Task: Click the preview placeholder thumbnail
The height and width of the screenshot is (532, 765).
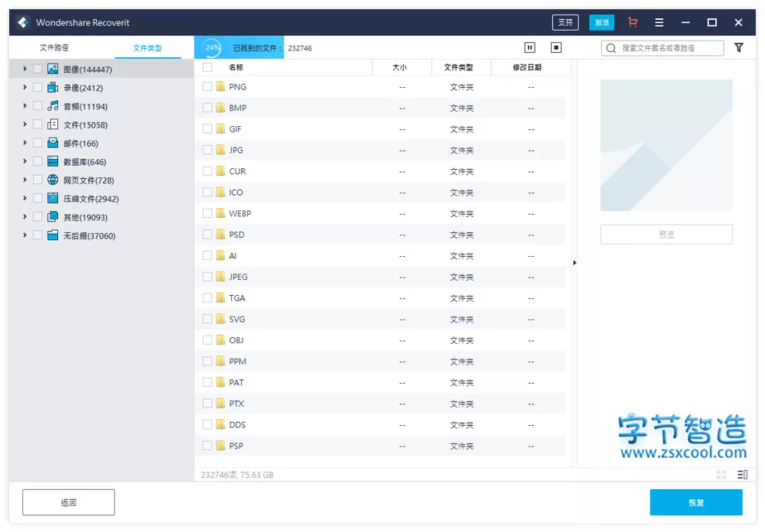Action: 666,145
